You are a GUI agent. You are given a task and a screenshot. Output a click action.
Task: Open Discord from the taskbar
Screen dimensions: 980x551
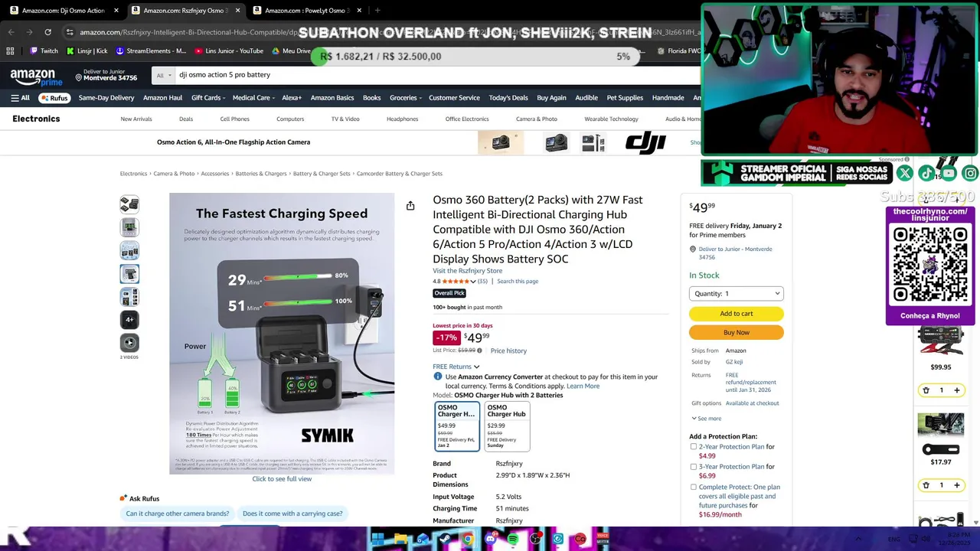(491, 540)
